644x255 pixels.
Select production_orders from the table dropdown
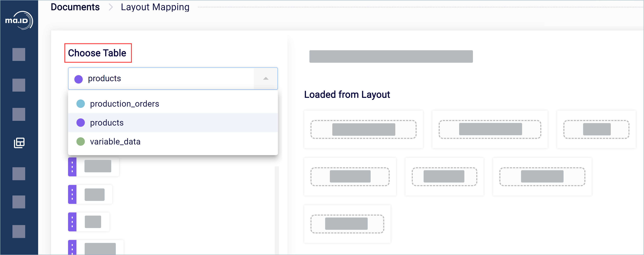click(x=124, y=104)
